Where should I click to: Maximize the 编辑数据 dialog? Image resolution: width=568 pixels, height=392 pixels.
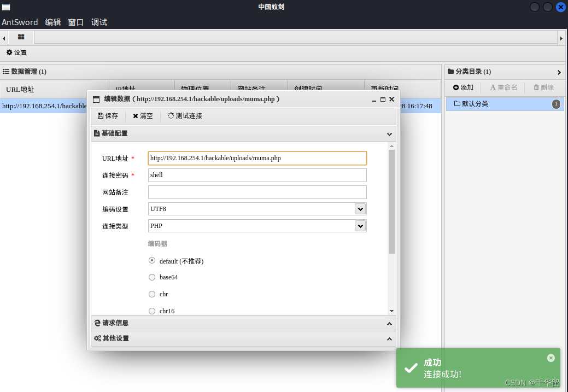pyautogui.click(x=383, y=100)
